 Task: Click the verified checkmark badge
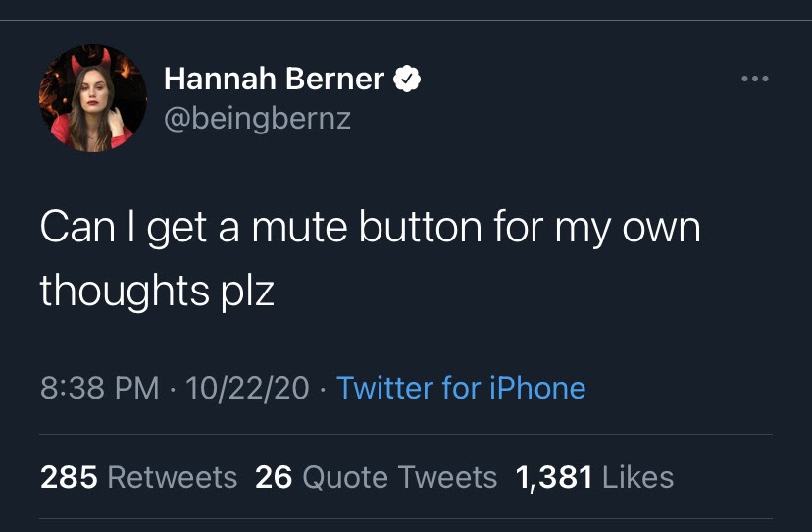(407, 80)
